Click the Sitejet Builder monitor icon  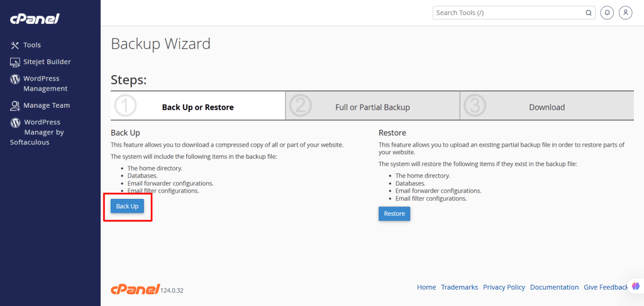point(15,62)
